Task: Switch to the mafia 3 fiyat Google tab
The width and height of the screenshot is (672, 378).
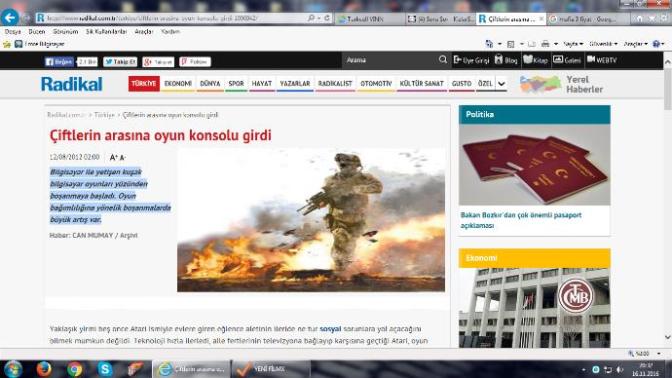Action: 587,19
